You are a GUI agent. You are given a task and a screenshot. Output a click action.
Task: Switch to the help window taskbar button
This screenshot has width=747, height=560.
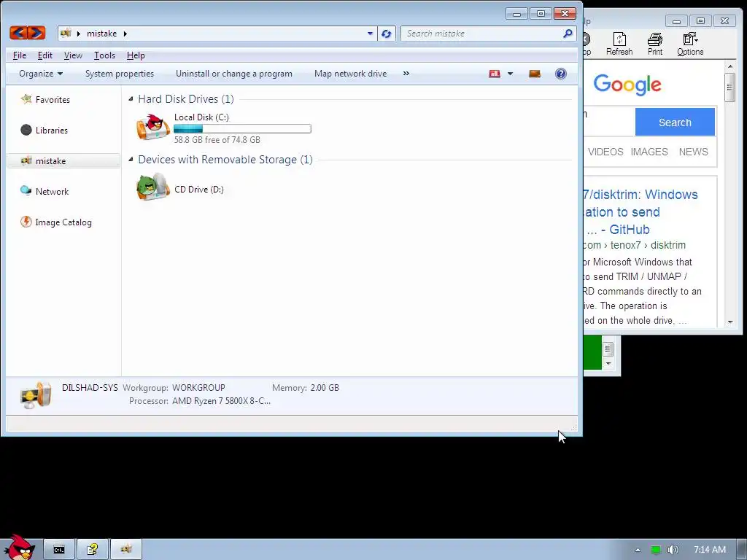(x=93, y=550)
